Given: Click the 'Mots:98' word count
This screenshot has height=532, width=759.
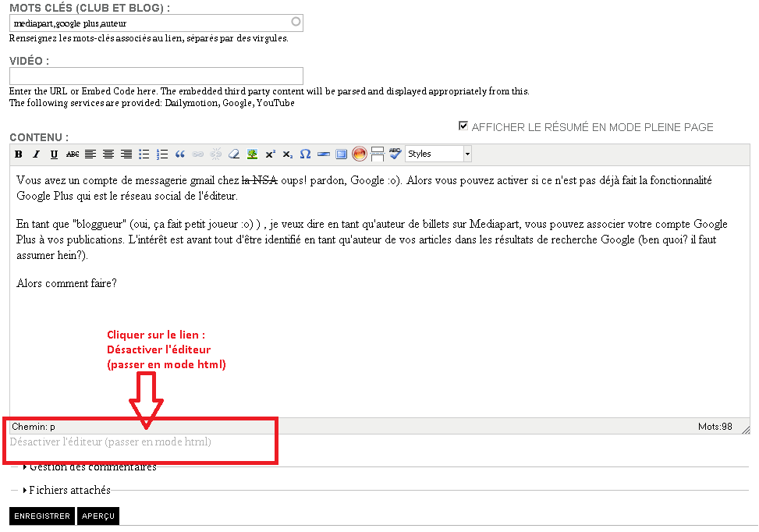Looking at the screenshot, I should point(715,427).
